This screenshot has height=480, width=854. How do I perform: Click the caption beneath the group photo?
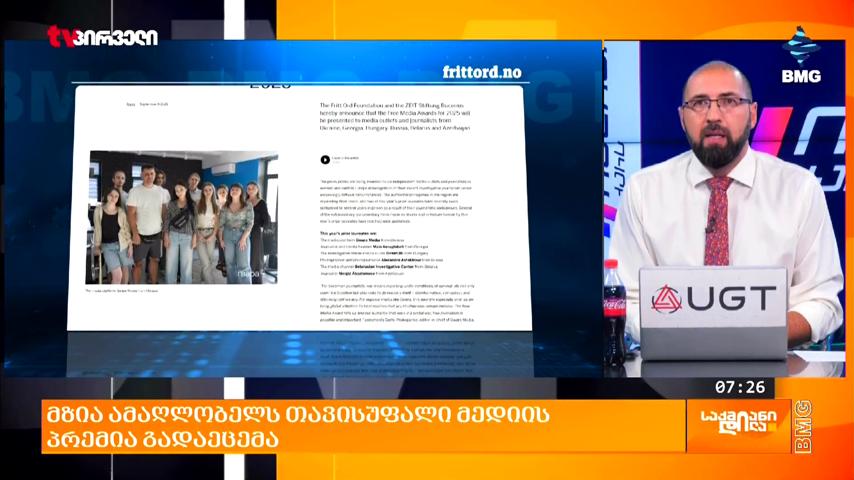point(121,291)
